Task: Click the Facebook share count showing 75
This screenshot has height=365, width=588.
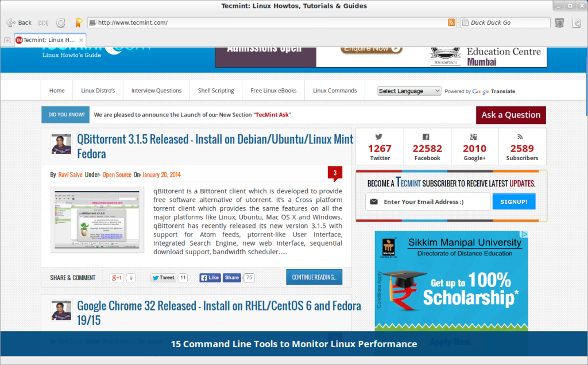Action: coord(249,278)
